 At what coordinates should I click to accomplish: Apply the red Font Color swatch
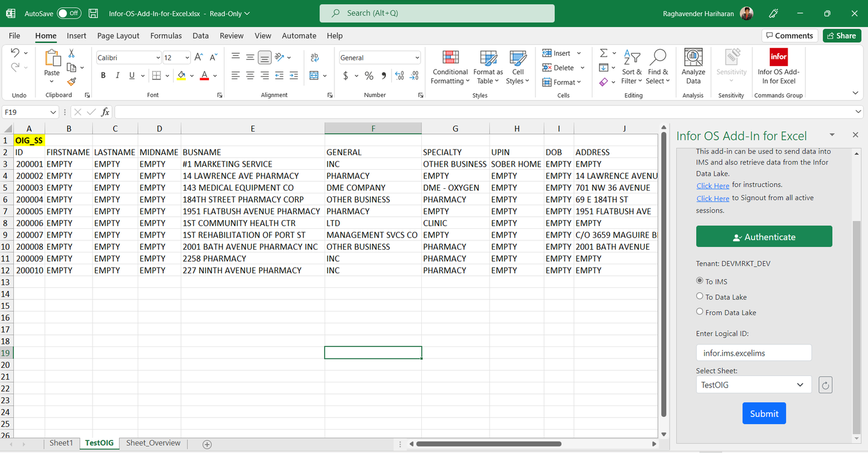(x=204, y=76)
